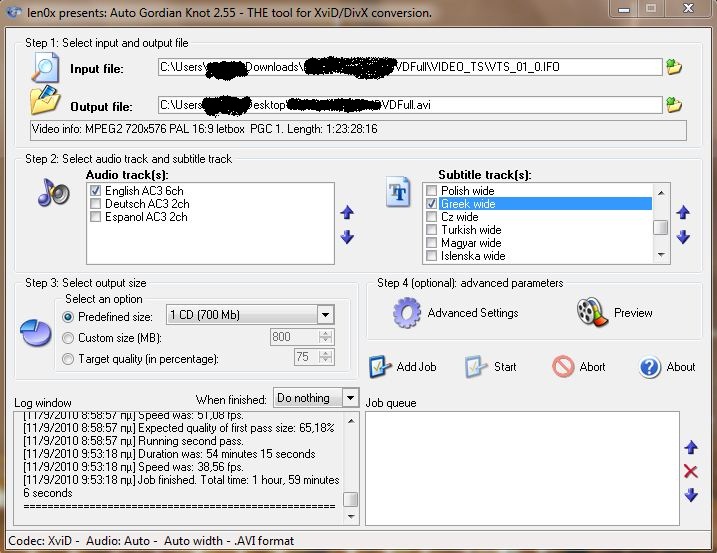
Task: Move audio track up with arrow
Action: pos(347,212)
